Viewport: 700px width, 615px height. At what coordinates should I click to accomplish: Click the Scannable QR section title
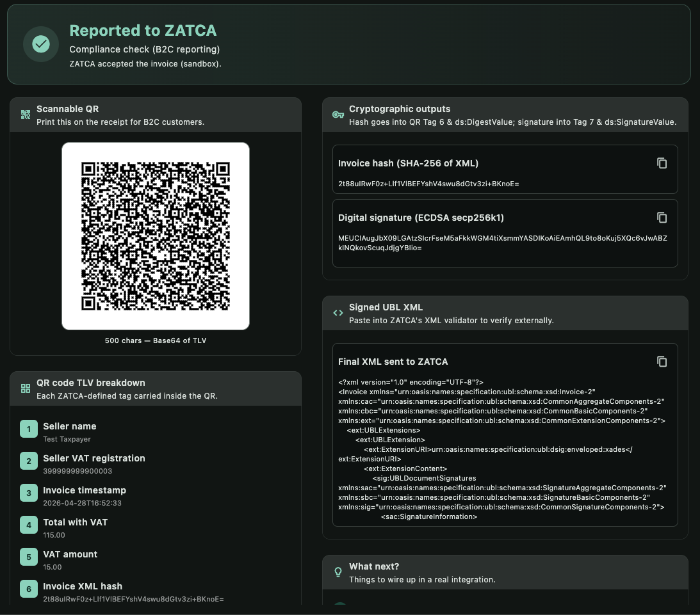[x=67, y=109]
